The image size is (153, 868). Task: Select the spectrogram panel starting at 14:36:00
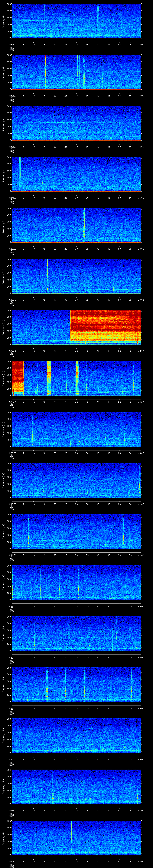(76, 276)
